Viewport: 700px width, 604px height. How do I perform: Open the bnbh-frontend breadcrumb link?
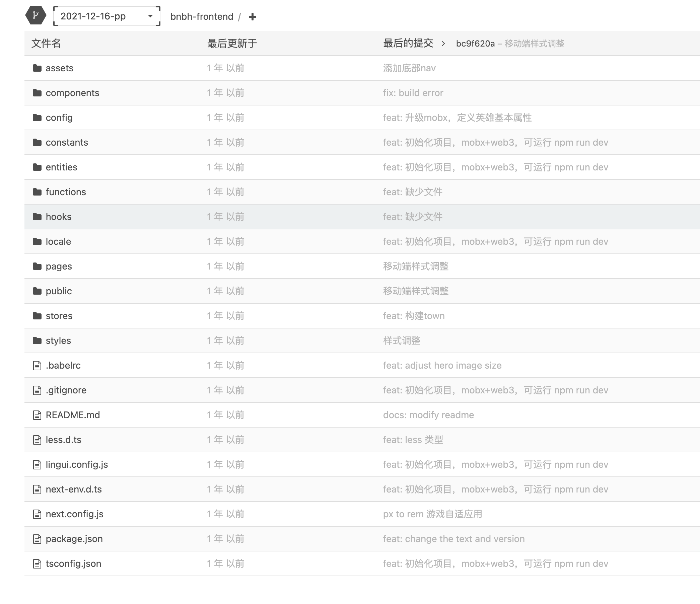pyautogui.click(x=202, y=16)
